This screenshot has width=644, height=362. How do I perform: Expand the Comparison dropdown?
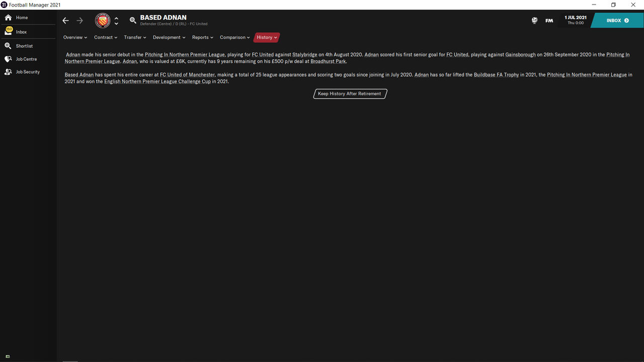234,37
